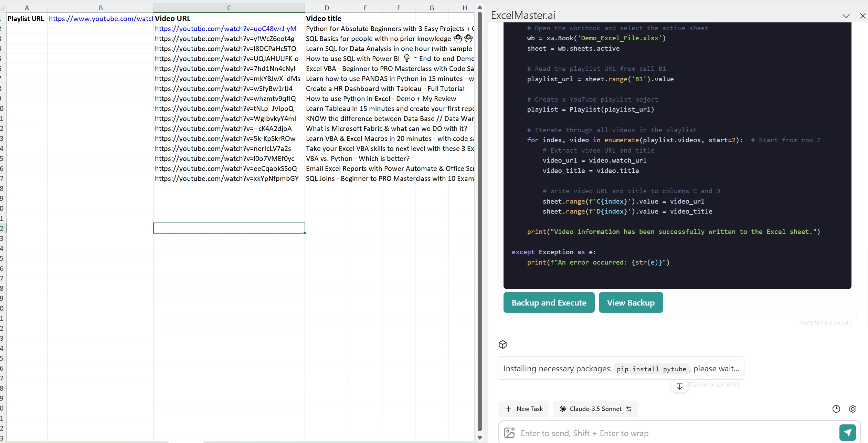The height and width of the screenshot is (443, 868).
Task: Open the chat history clock icon
Action: [x=836, y=409]
